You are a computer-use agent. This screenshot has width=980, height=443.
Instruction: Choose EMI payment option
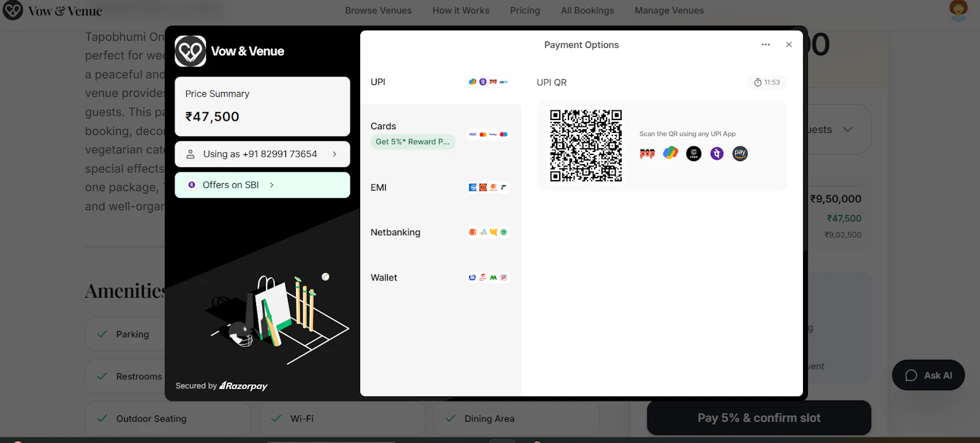pos(440,187)
